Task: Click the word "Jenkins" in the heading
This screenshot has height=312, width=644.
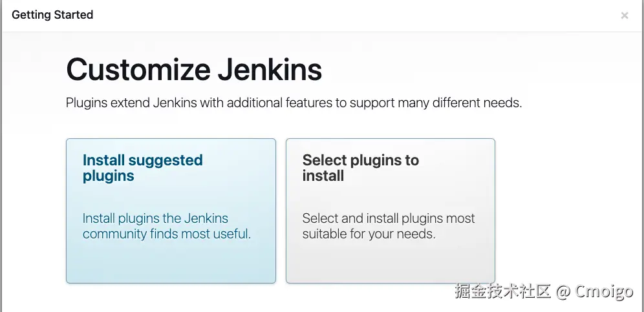Action: click(269, 69)
